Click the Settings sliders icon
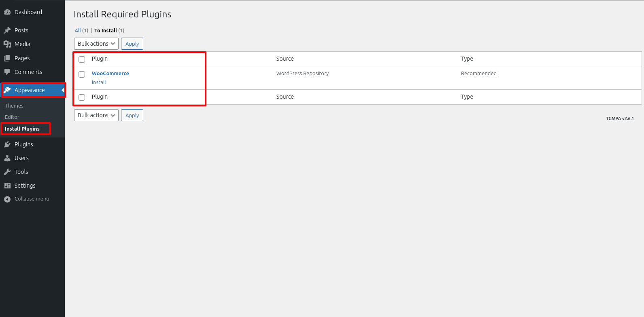 tap(7, 186)
